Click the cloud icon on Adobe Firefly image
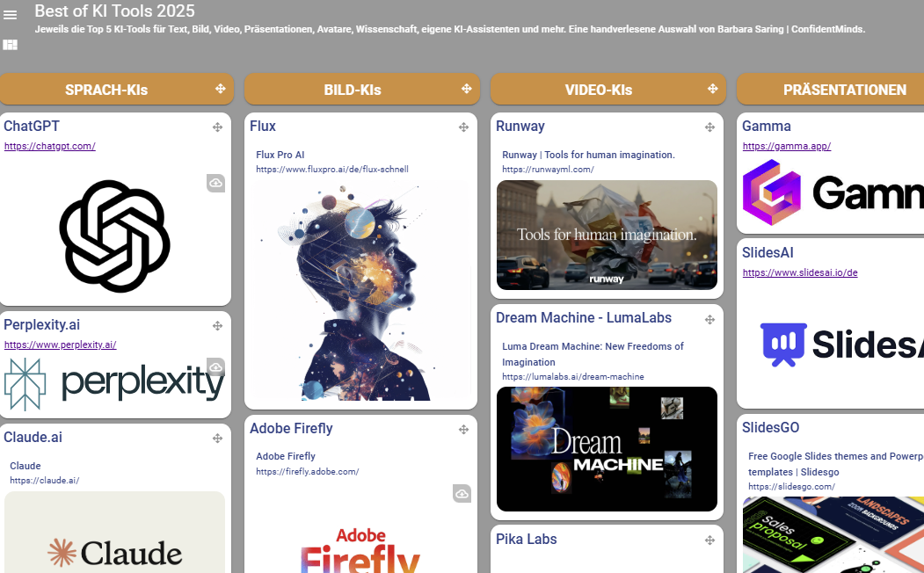The image size is (924, 573). (462, 494)
